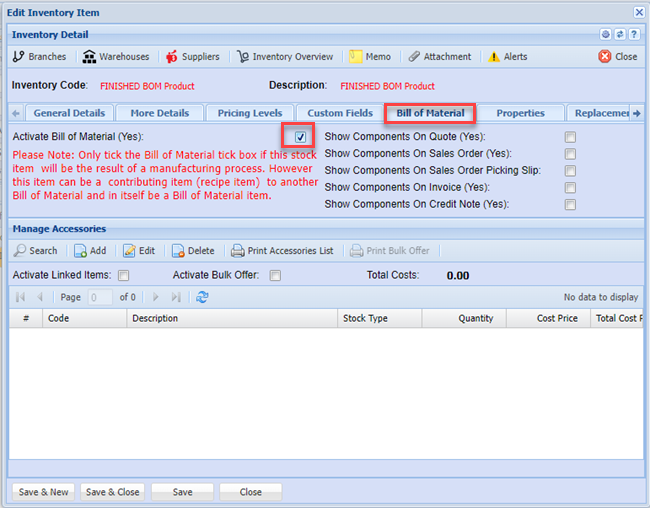Open the Suppliers toolbar item
This screenshot has height=508, width=650.
192,57
